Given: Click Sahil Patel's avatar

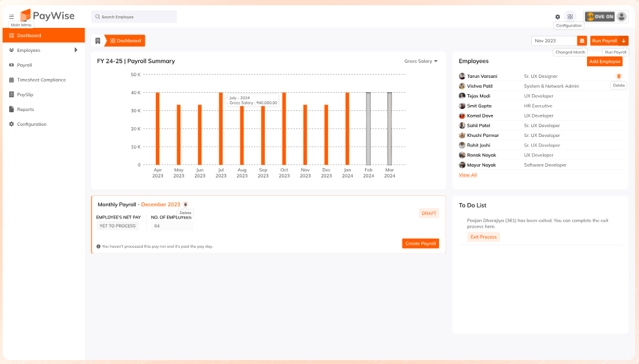Looking at the screenshot, I should [x=462, y=125].
